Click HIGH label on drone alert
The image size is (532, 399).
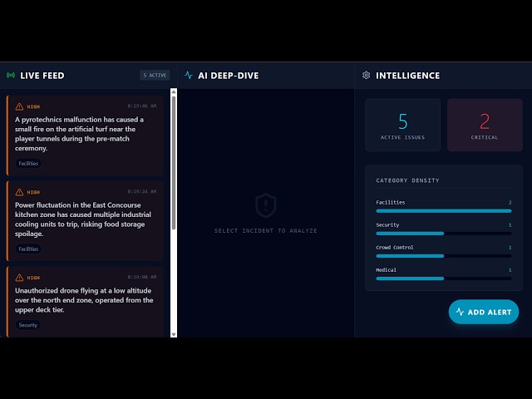pos(33,278)
